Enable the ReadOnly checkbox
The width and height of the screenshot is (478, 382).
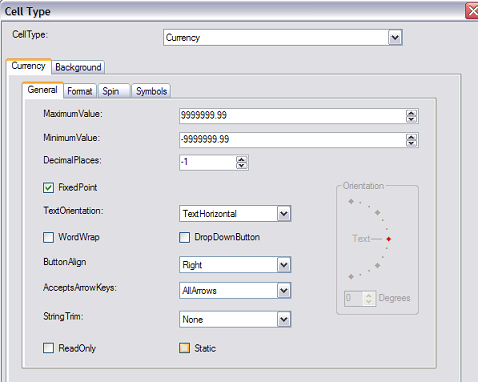(48, 348)
